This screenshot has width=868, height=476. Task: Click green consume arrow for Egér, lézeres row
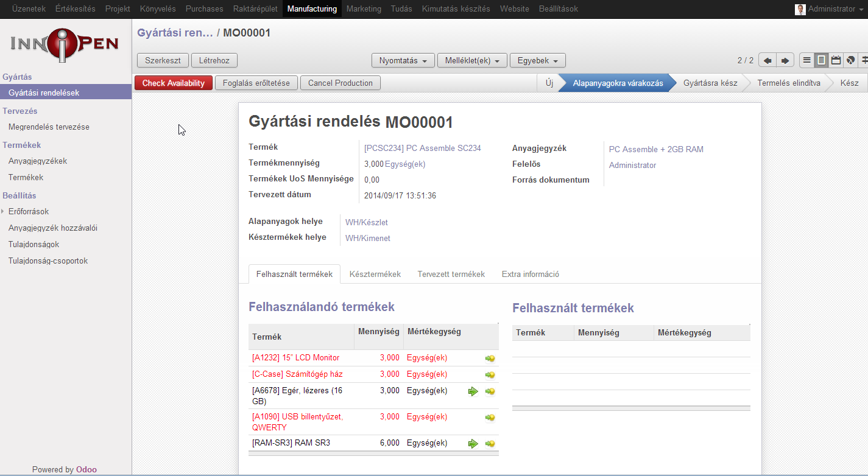473,391
